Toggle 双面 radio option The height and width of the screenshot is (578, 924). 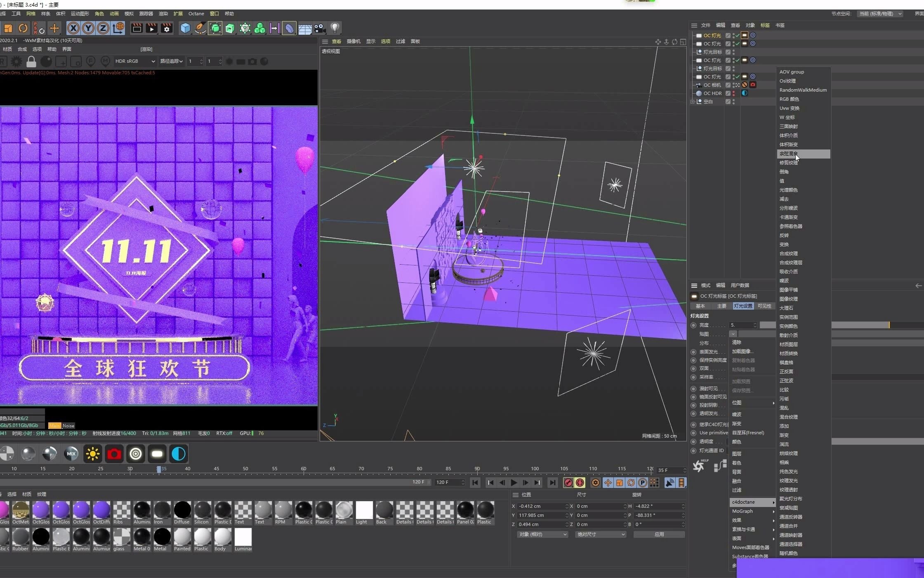(x=693, y=369)
